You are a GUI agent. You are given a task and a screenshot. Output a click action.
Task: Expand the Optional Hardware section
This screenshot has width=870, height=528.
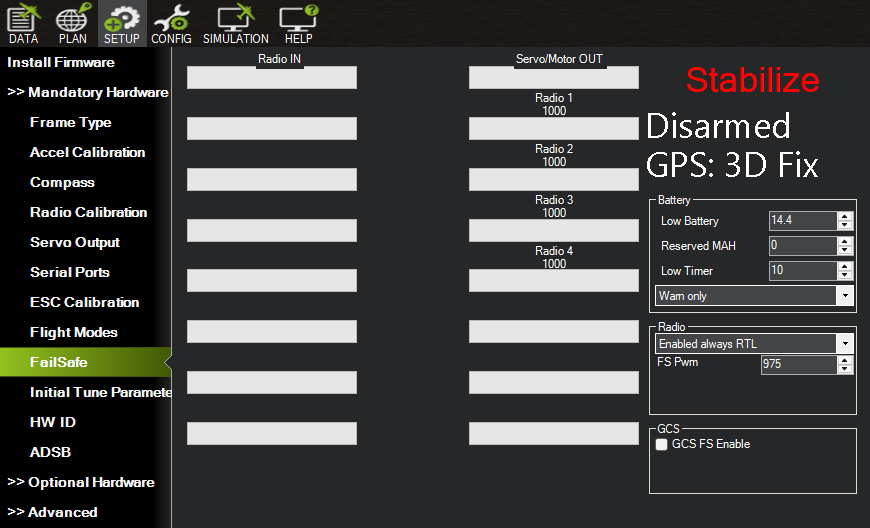81,482
